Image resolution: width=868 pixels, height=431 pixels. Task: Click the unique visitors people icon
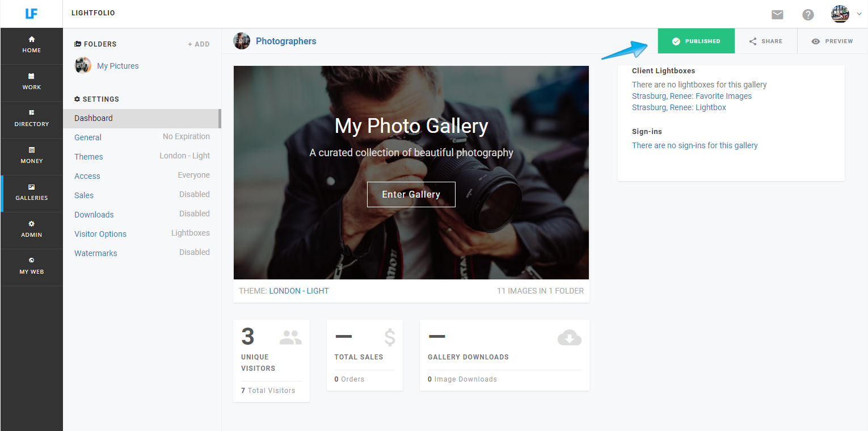[290, 338]
